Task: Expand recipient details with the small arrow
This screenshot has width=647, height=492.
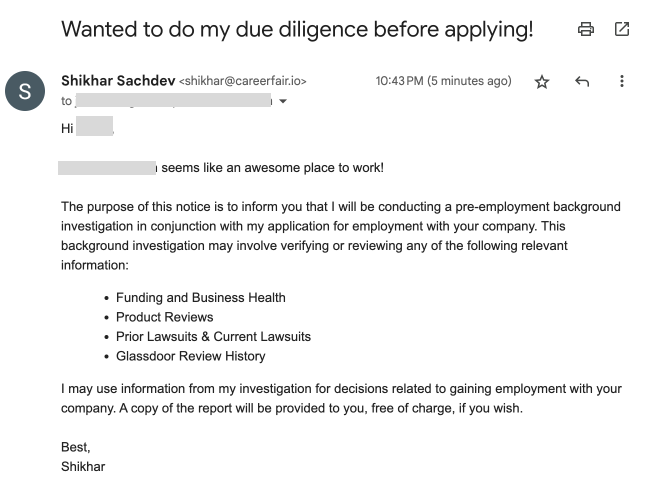Action: [x=283, y=102]
